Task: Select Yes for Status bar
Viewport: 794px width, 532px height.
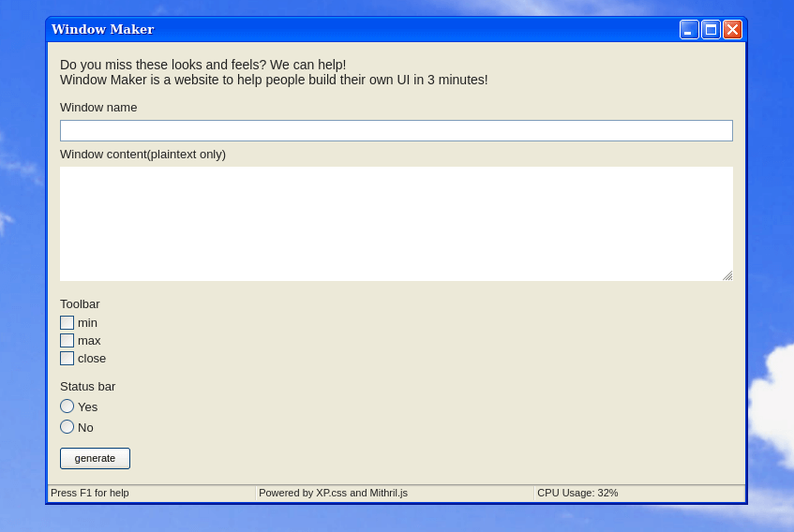Action: 67,406
